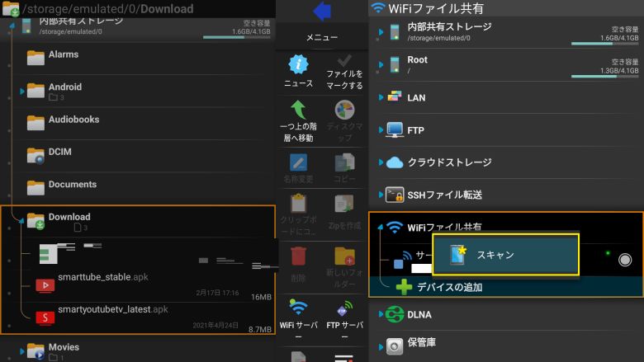Collapse the Download folder arrow
The image size is (644, 362).
(x=21, y=221)
